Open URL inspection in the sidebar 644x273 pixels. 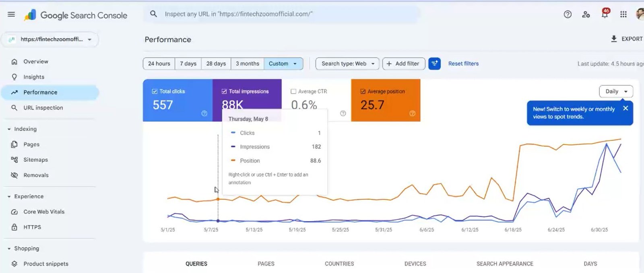[x=50, y=108]
